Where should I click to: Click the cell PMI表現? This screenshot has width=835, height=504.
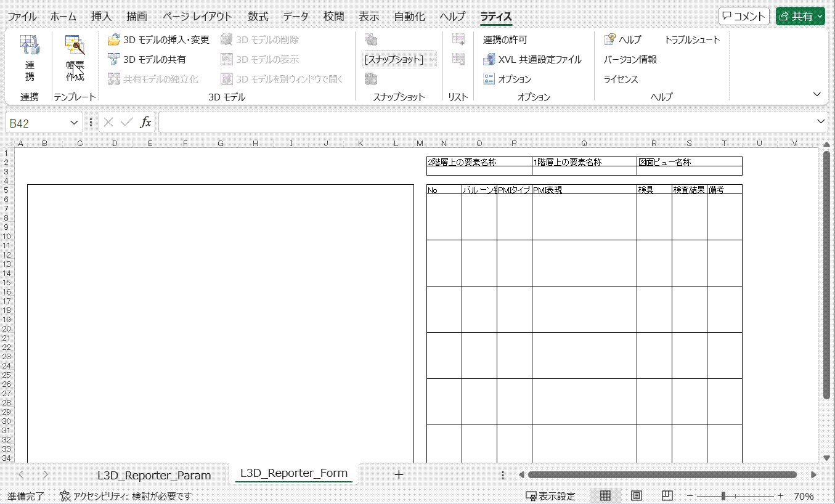click(584, 190)
